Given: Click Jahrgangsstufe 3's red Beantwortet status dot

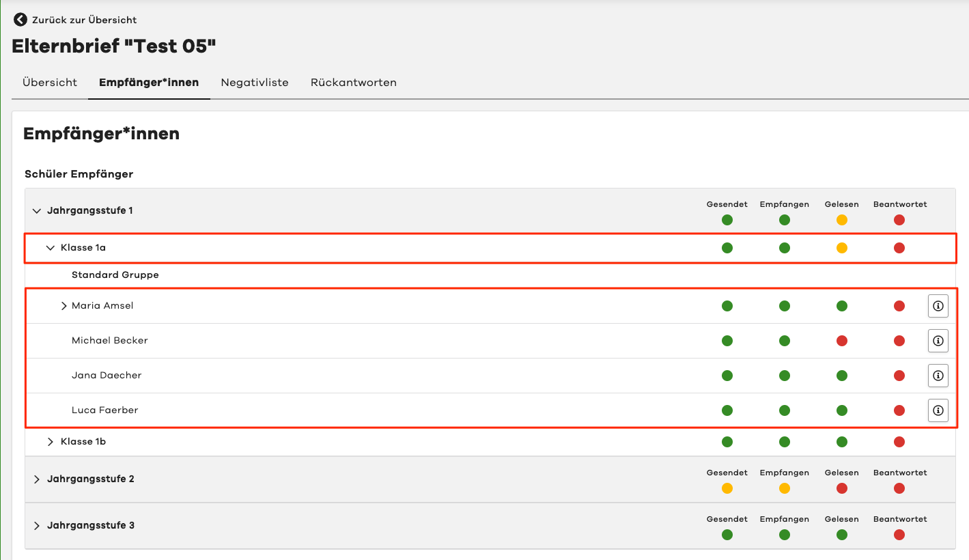Looking at the screenshot, I should pyautogui.click(x=899, y=535).
